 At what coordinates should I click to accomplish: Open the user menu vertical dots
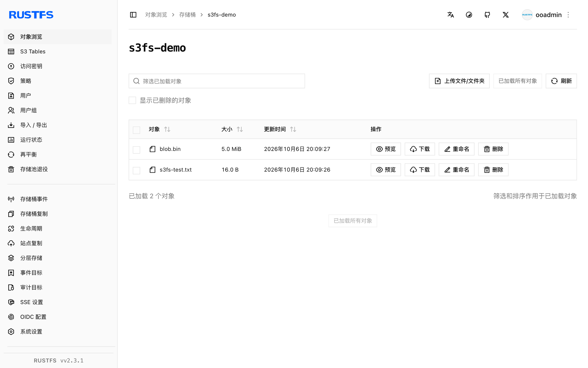click(568, 15)
